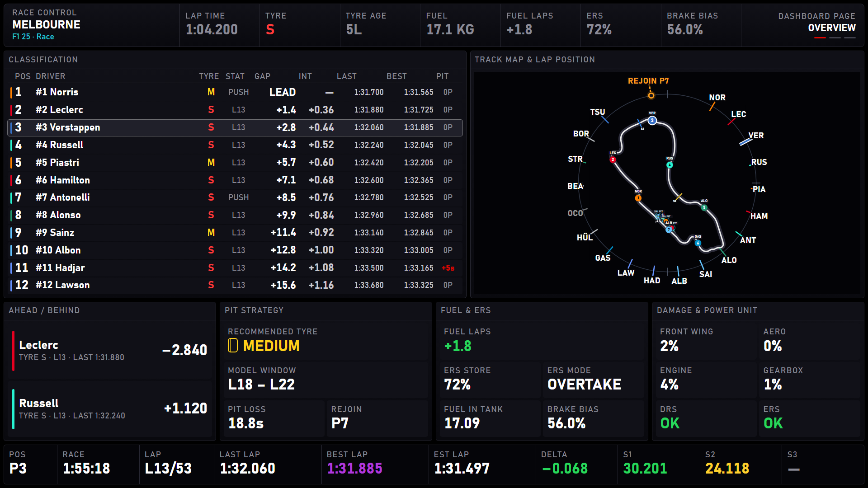Image resolution: width=868 pixels, height=488 pixels.
Task: Click the ERS MODE OVERTAKE tile
Action: [x=593, y=379]
